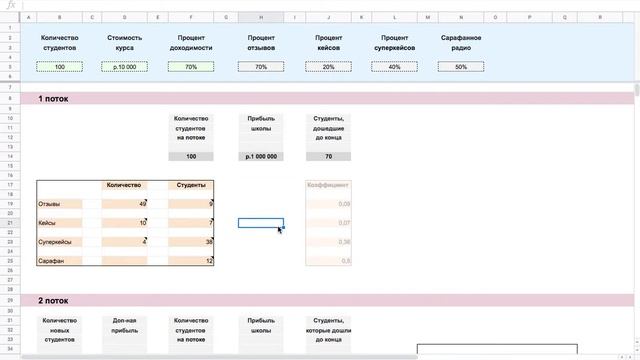640x360 pixels.
Task: Click the 'Доп-ная прибыль' header
Action: click(124, 325)
